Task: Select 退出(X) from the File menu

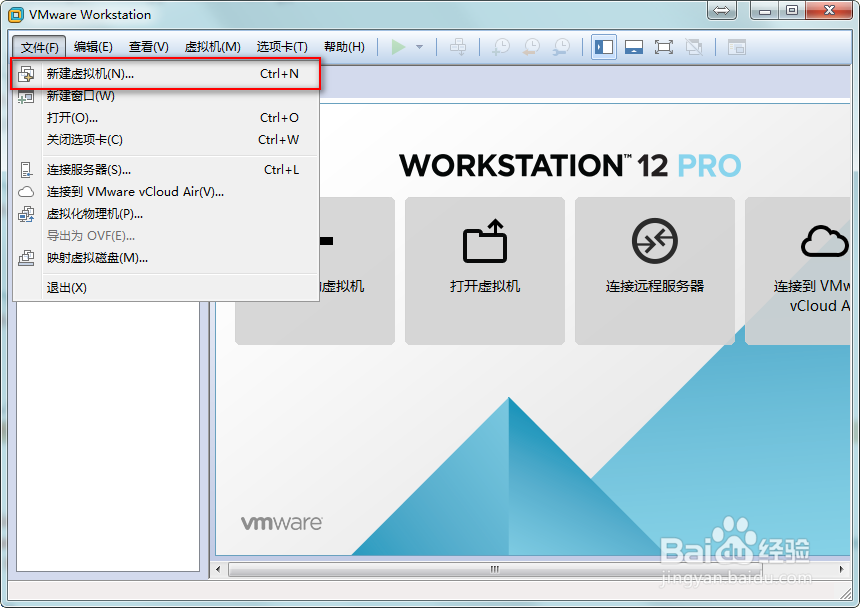Action: pyautogui.click(x=165, y=288)
